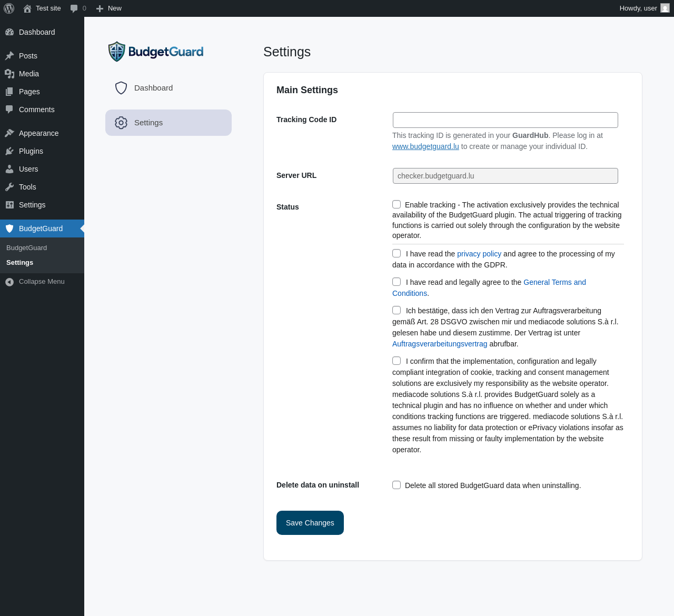Open Plugins in the admin menu
674x616 pixels.
tap(42, 151)
